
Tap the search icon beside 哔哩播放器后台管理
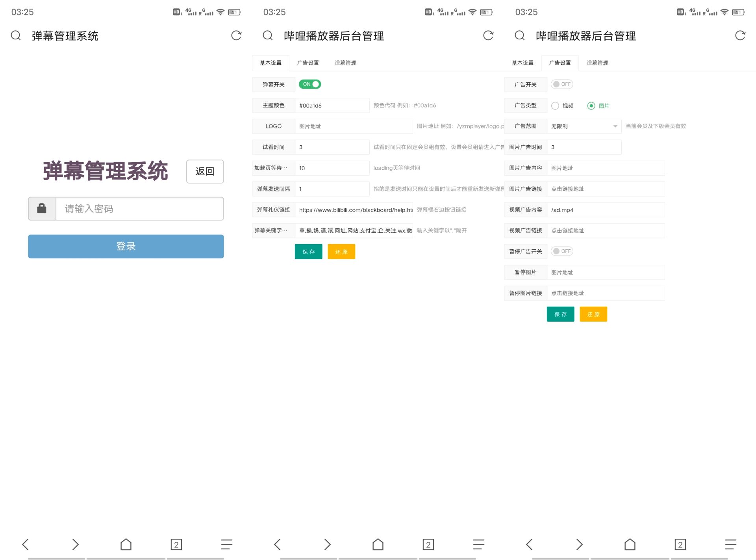click(268, 35)
